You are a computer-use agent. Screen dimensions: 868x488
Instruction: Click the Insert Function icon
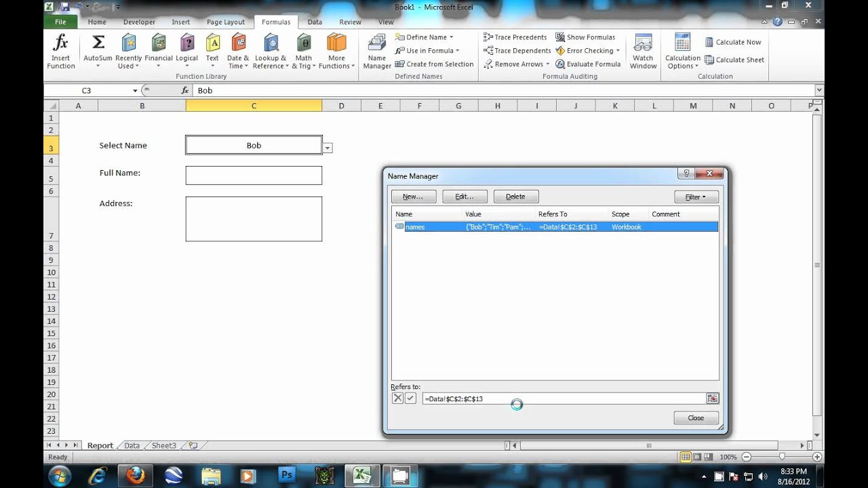click(x=60, y=52)
